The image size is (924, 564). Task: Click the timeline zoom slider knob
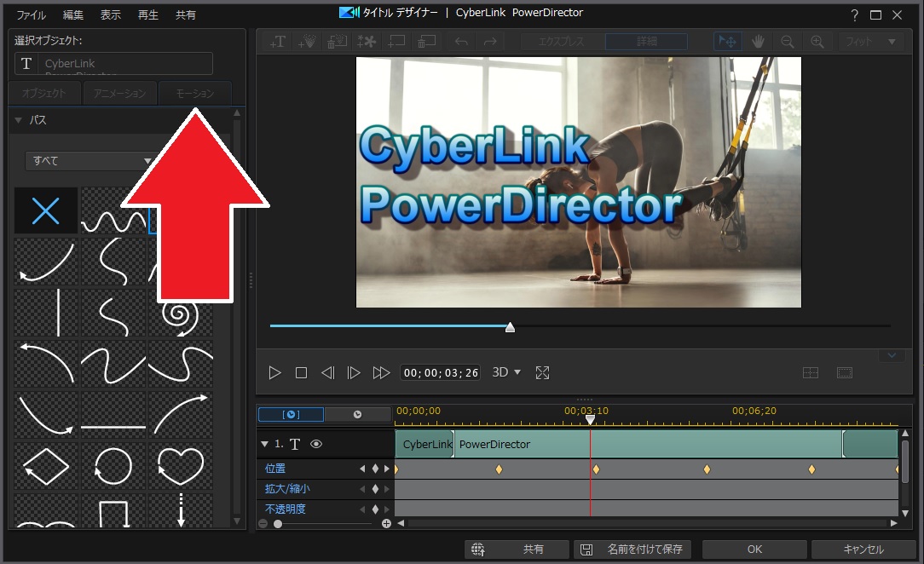click(278, 523)
